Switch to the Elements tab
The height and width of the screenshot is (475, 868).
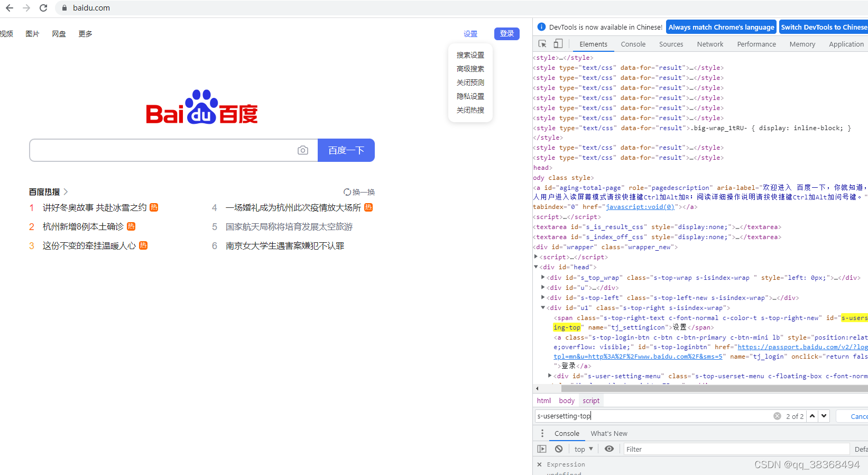pyautogui.click(x=593, y=44)
